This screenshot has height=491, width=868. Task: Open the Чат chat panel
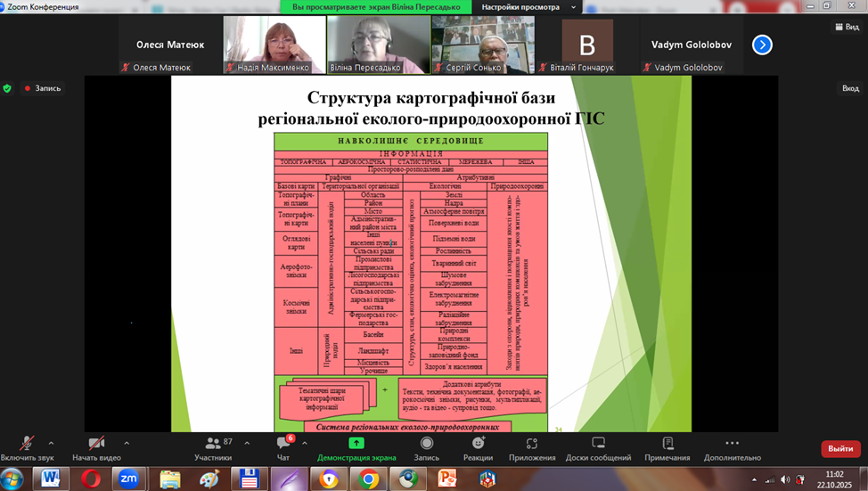tap(283, 444)
